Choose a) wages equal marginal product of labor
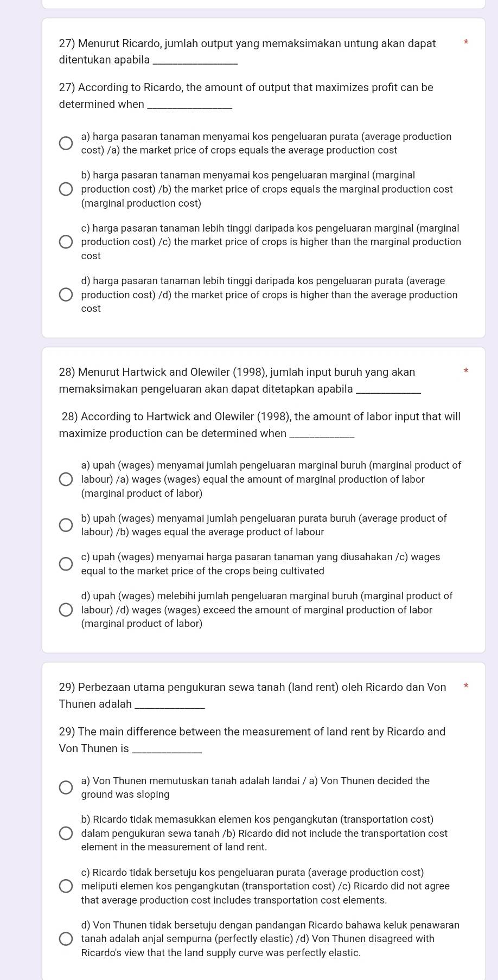Viewport: 498px width, 980px height. point(66,479)
